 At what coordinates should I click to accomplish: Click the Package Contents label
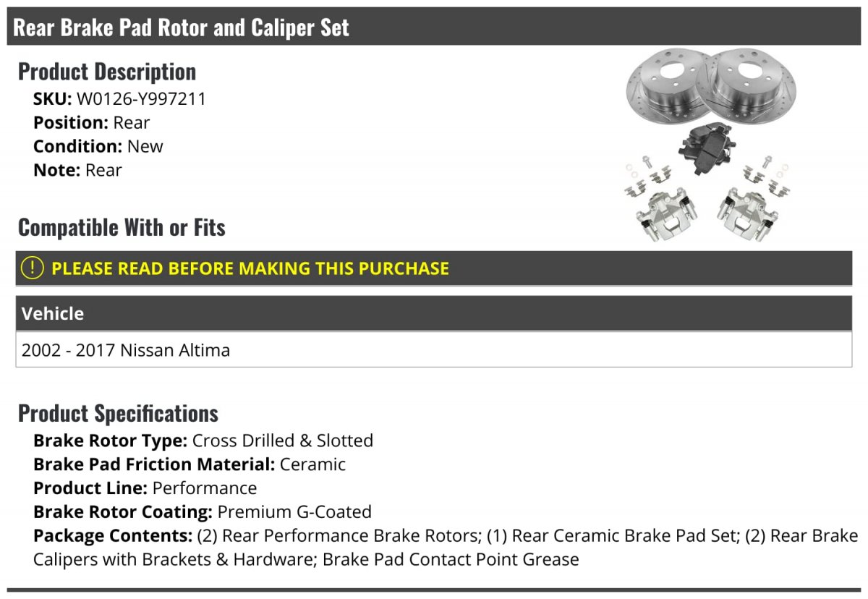(112, 536)
